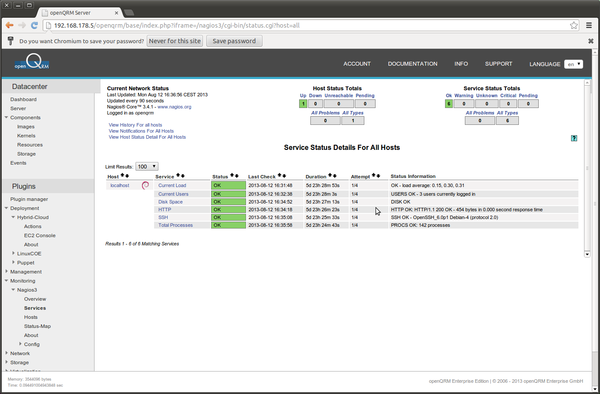Open View Host Status Detail link
The height and width of the screenshot is (394, 600).
147,137
